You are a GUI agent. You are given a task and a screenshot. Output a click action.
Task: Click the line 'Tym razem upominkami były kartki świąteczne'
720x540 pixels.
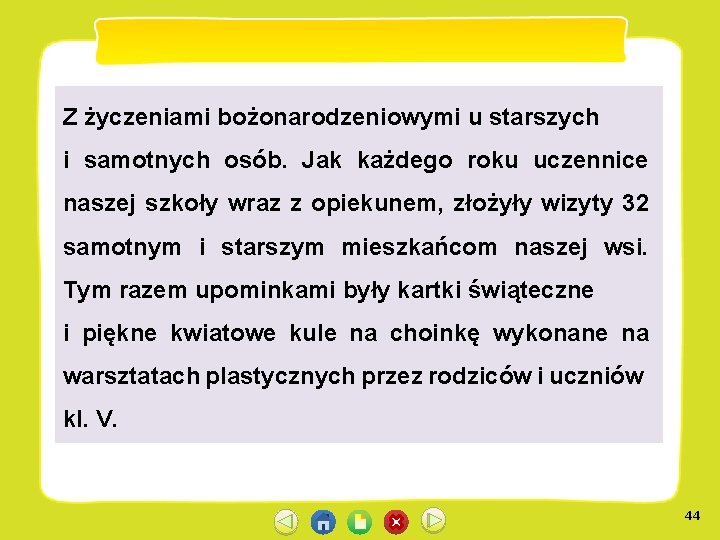point(329,290)
